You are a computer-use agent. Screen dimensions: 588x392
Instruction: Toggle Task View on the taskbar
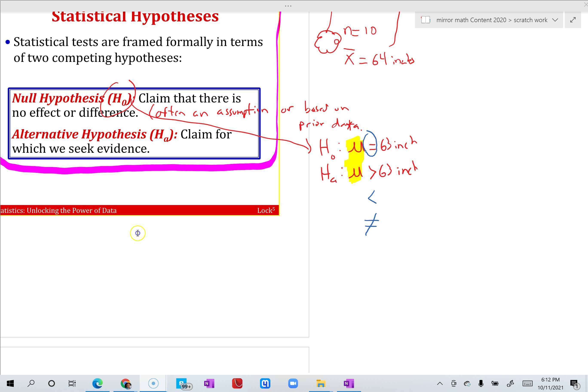72,383
